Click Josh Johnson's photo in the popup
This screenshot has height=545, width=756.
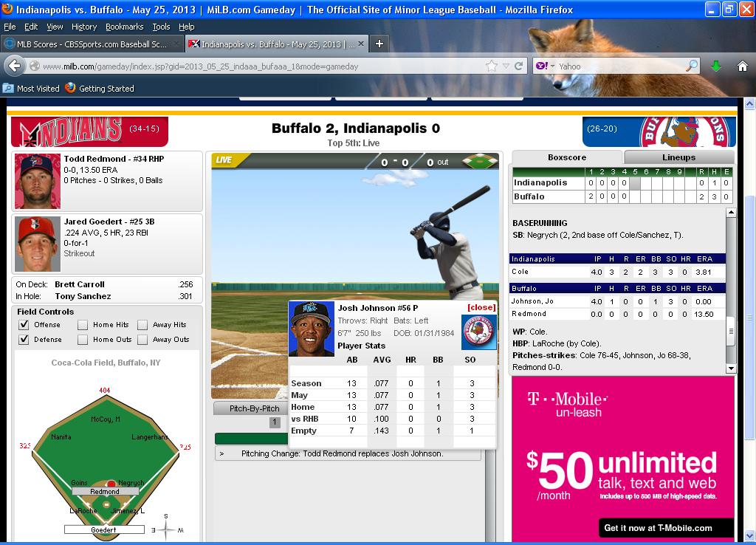(x=311, y=329)
